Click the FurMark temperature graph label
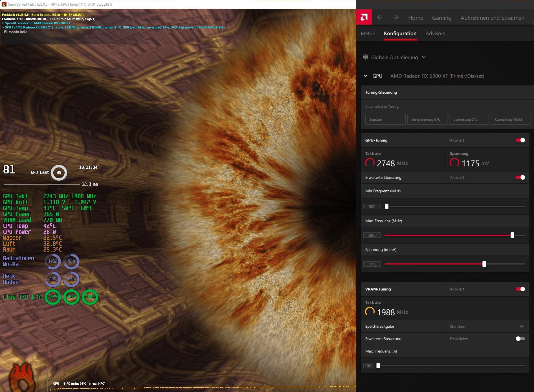 (x=79, y=384)
